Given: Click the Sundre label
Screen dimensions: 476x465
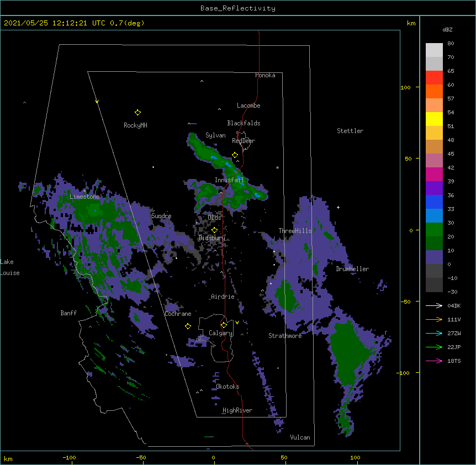Looking at the screenshot, I should (x=161, y=216).
